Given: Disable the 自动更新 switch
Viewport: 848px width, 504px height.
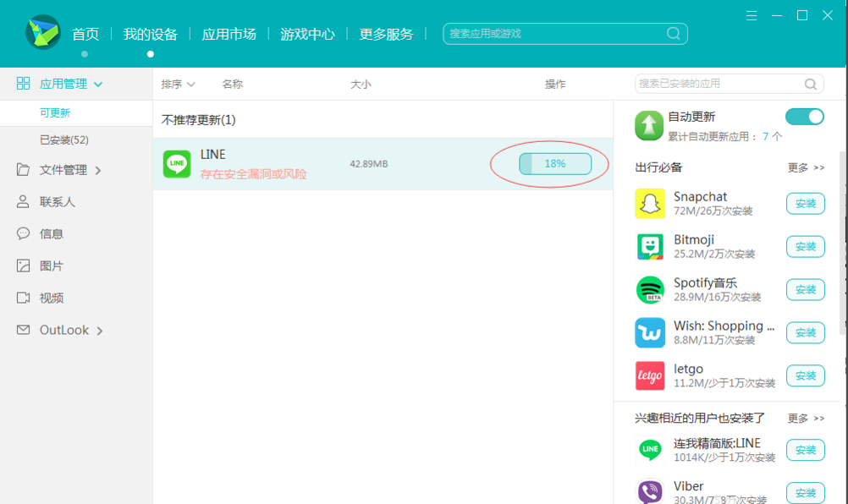Looking at the screenshot, I should coord(804,116).
